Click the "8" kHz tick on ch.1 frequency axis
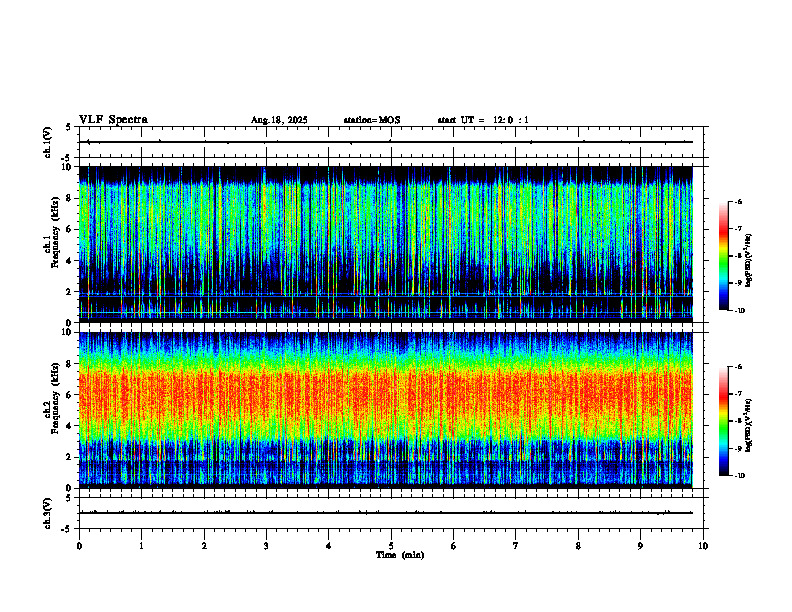Viewport: 792px width, 612px height. tap(70, 198)
